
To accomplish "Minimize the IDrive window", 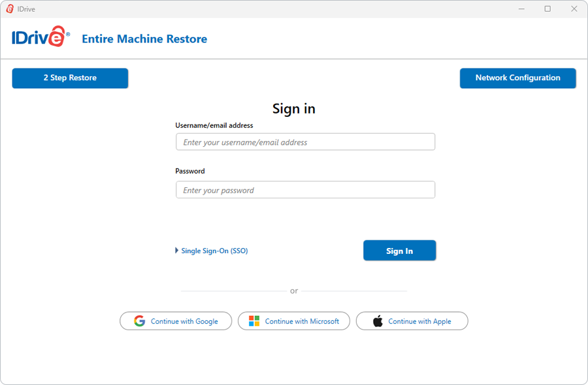I will tap(521, 8).
